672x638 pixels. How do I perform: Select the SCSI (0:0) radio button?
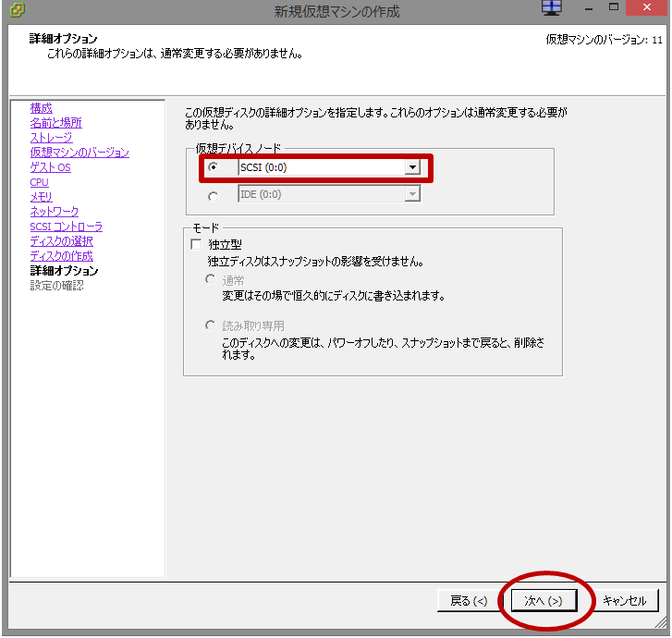[213, 166]
